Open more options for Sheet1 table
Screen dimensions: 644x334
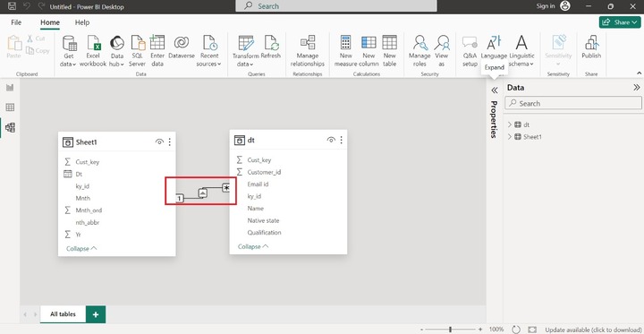point(170,141)
